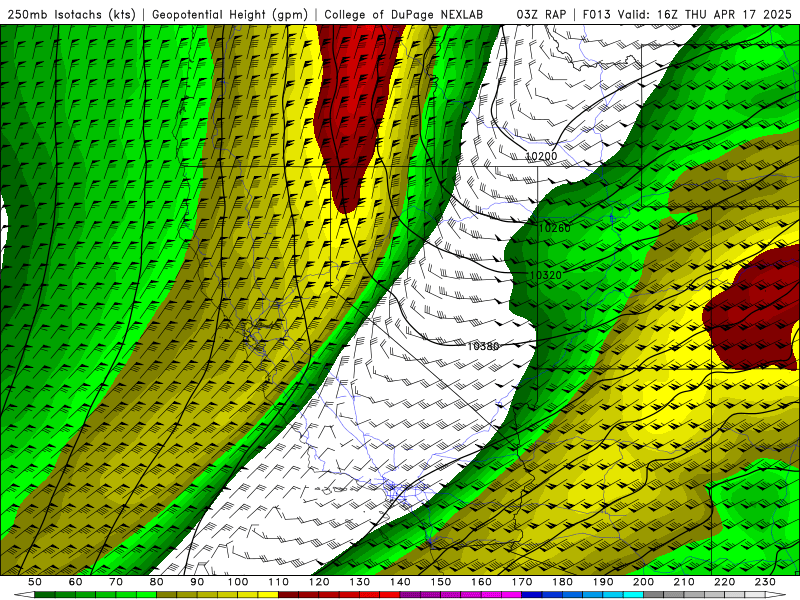
Task: Click the 10200 height contour label
Action: (541, 156)
